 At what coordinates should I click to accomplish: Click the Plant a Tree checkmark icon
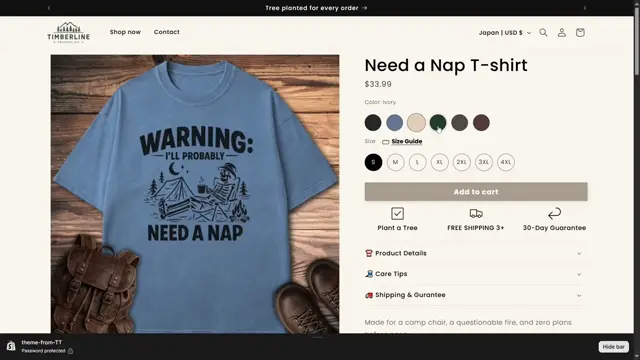[397, 213]
